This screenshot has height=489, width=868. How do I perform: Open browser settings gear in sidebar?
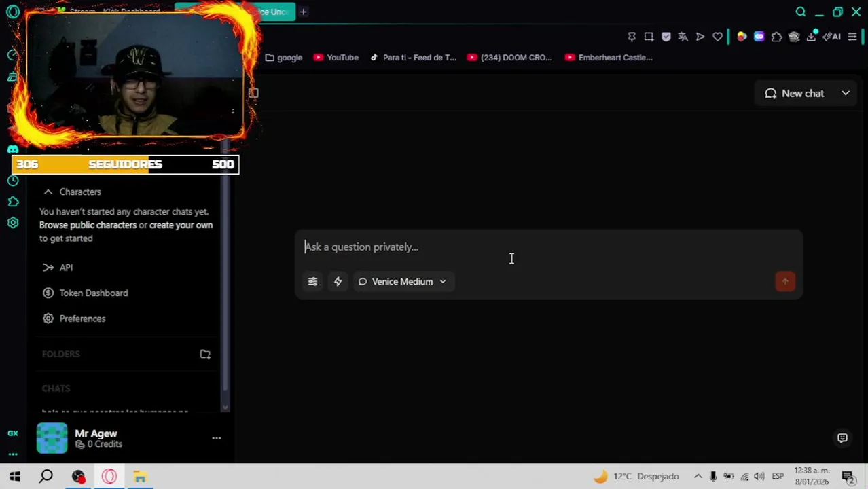(x=13, y=223)
